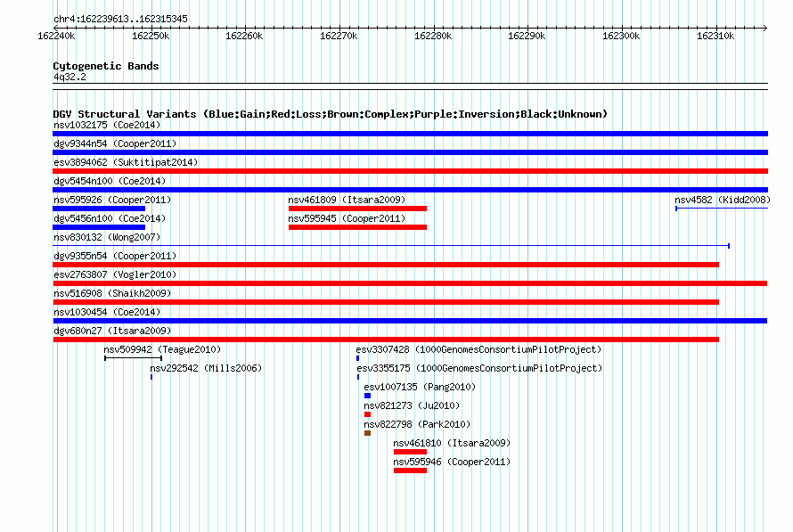Select the short blue bar under nsv595926
Viewport: 793px width, 532px height.
tap(99, 209)
